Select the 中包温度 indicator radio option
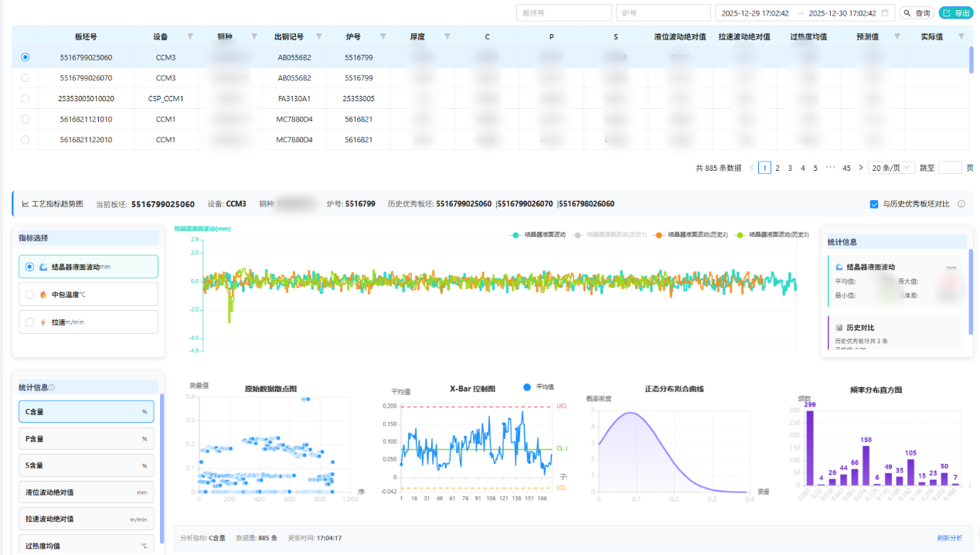The image size is (980, 555). tap(30, 295)
